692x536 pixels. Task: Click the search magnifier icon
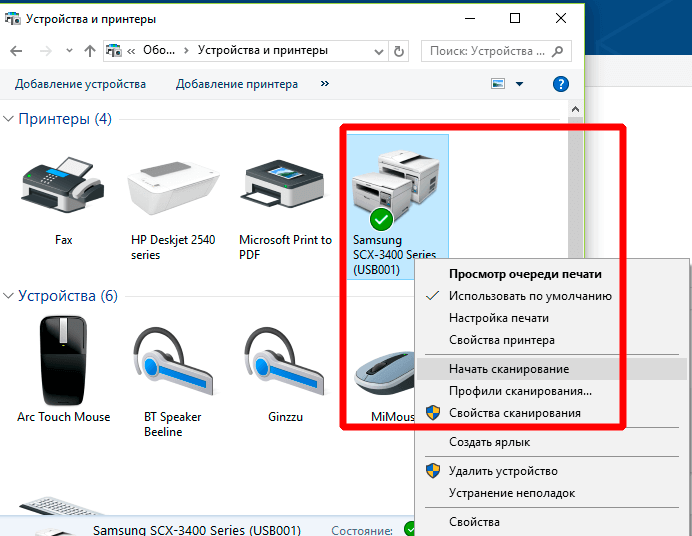click(557, 51)
